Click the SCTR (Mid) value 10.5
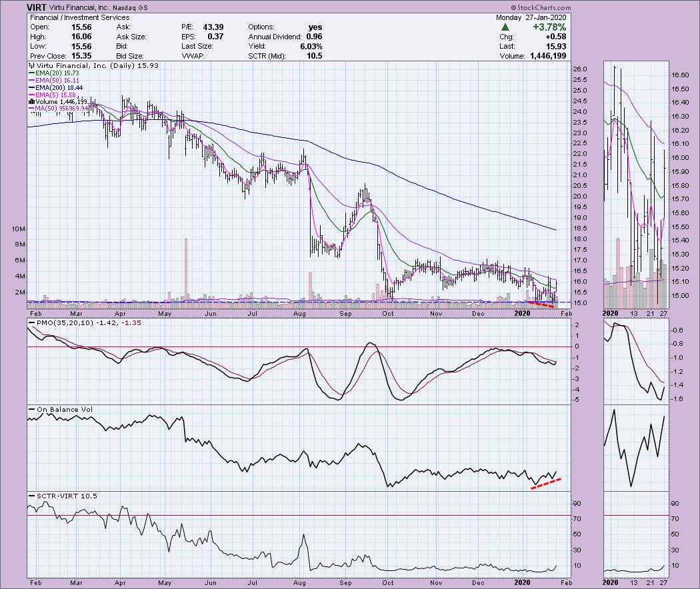This screenshot has height=589, width=700. 315,56
